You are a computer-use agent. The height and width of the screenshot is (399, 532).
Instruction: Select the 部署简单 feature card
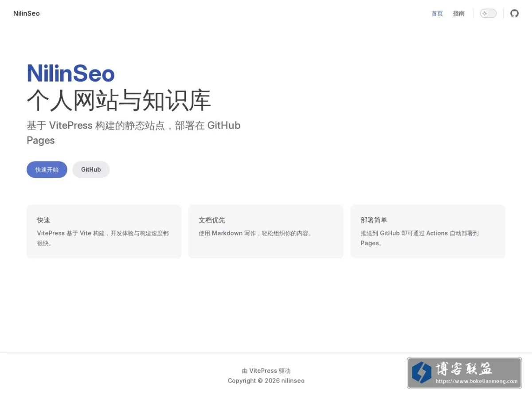tap(428, 231)
